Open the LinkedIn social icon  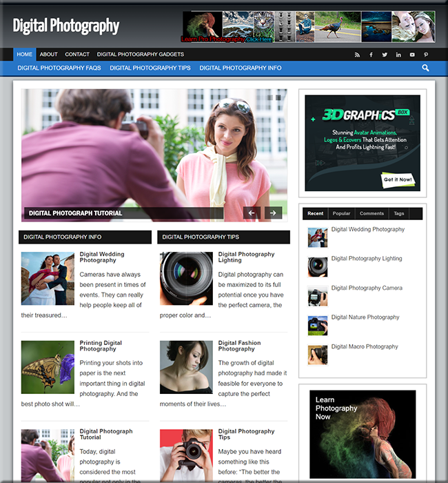point(398,55)
